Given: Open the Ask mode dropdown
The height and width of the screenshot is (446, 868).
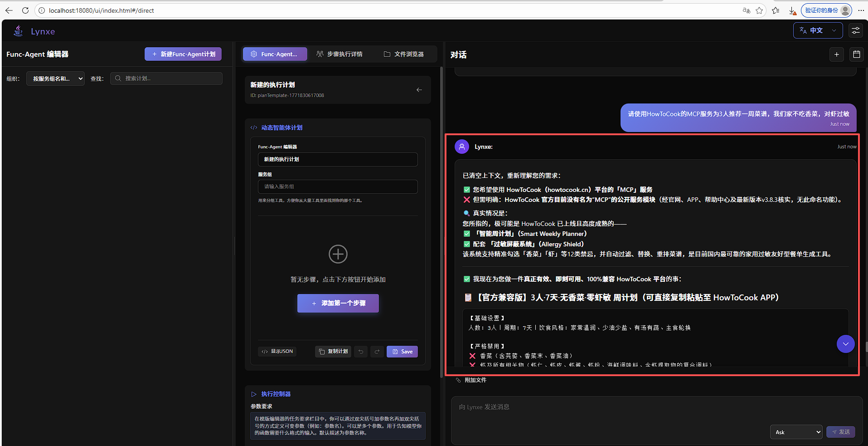Looking at the screenshot, I should click(x=796, y=431).
